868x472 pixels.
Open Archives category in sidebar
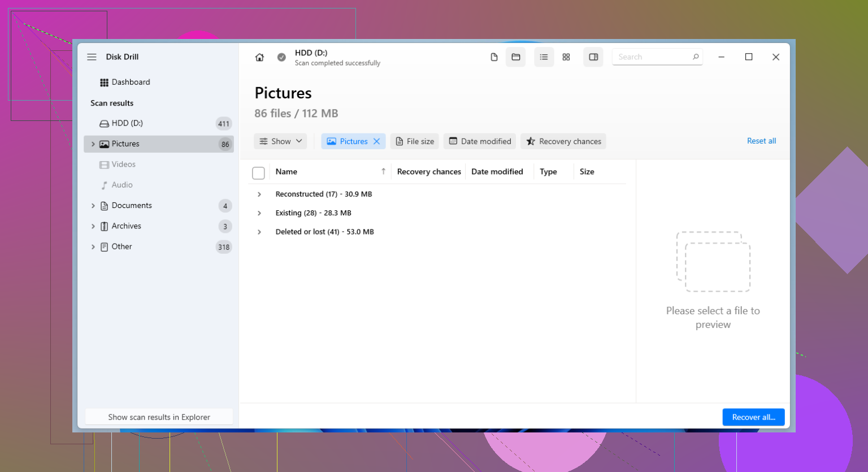click(x=159, y=226)
